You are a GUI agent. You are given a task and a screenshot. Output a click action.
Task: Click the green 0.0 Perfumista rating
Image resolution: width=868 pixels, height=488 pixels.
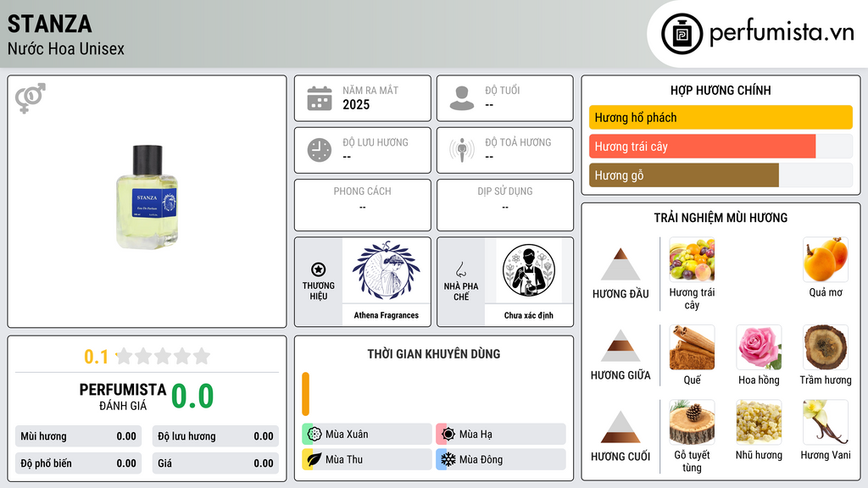pos(192,396)
